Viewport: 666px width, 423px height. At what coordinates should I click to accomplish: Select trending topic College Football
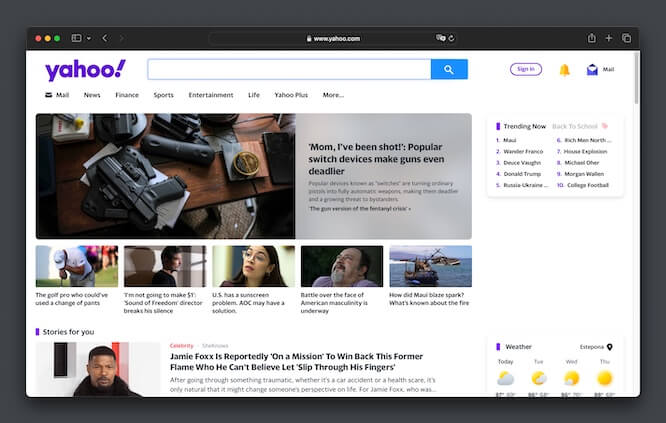588,185
